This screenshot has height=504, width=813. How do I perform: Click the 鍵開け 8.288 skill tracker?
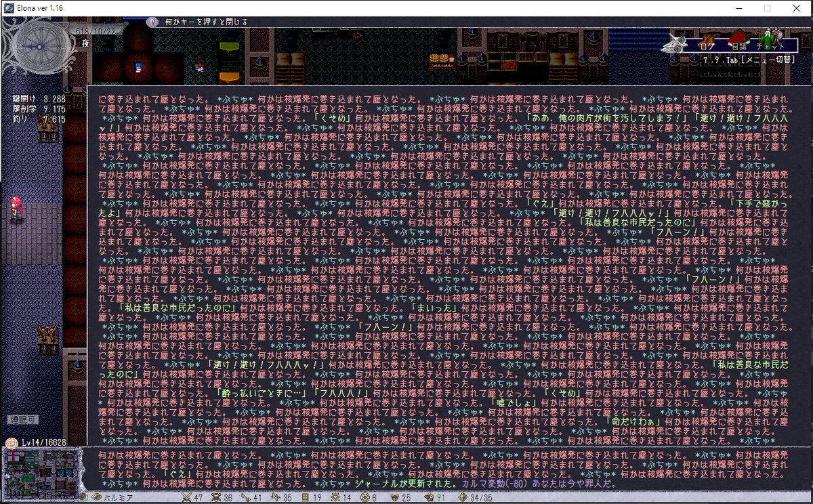click(39, 99)
